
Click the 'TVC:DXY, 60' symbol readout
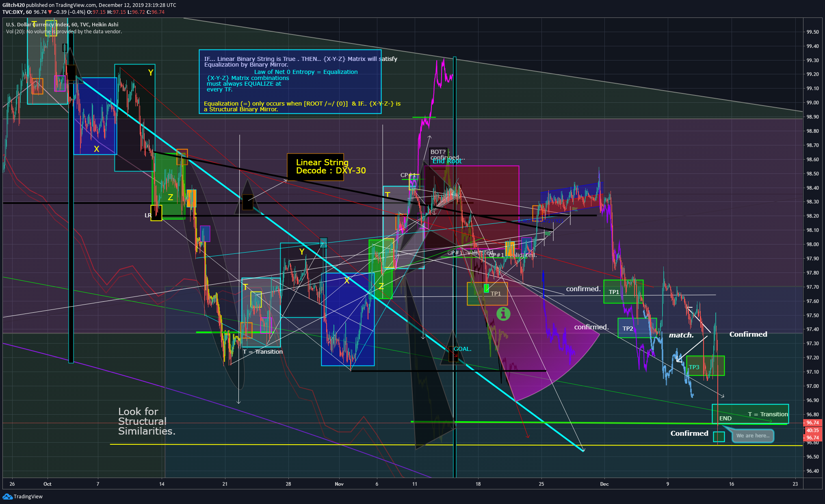coord(17,12)
